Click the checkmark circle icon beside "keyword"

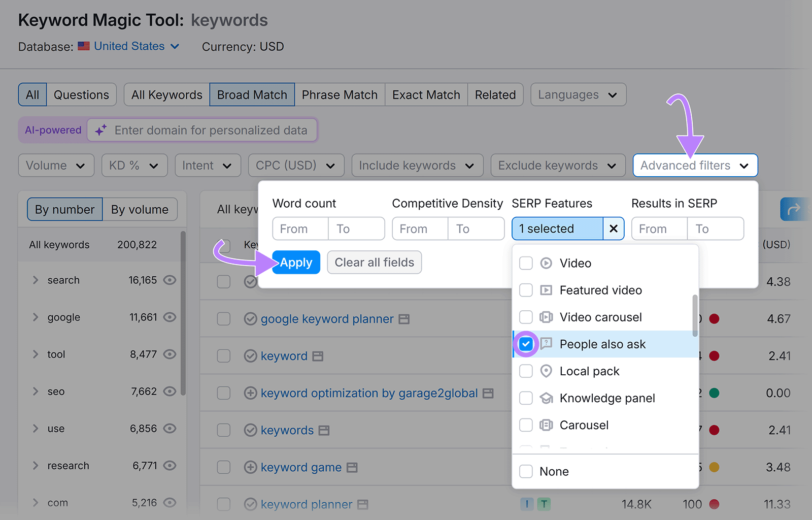point(250,355)
